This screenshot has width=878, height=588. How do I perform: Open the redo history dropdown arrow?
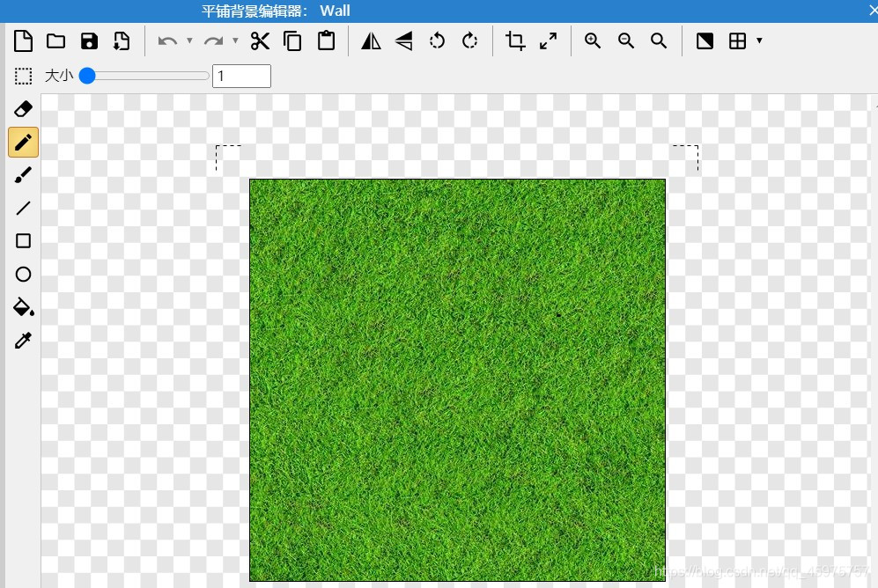click(235, 40)
